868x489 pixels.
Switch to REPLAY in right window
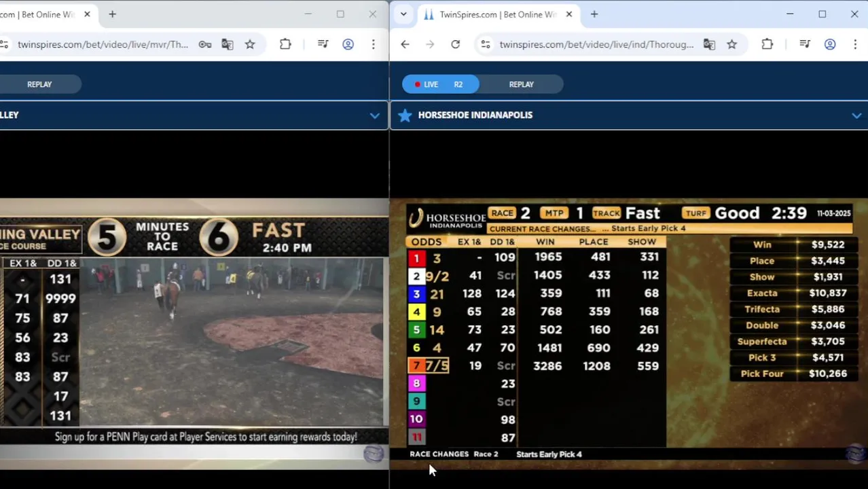point(521,84)
